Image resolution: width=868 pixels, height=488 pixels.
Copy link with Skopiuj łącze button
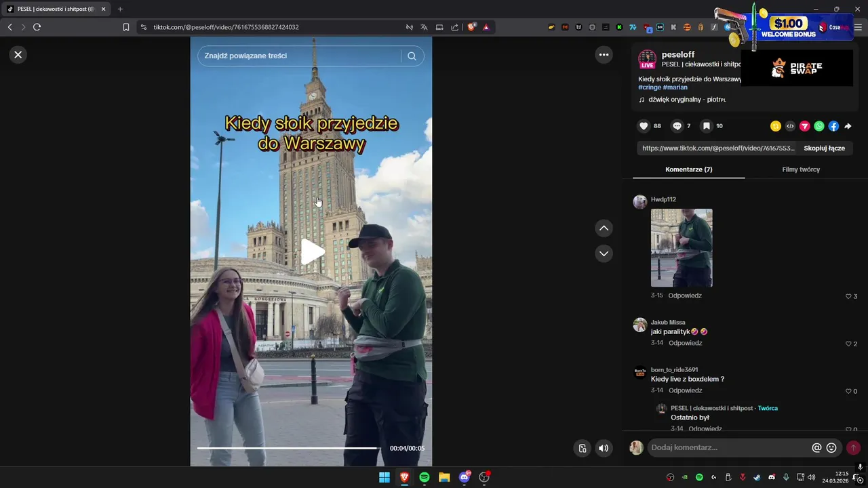(824, 148)
